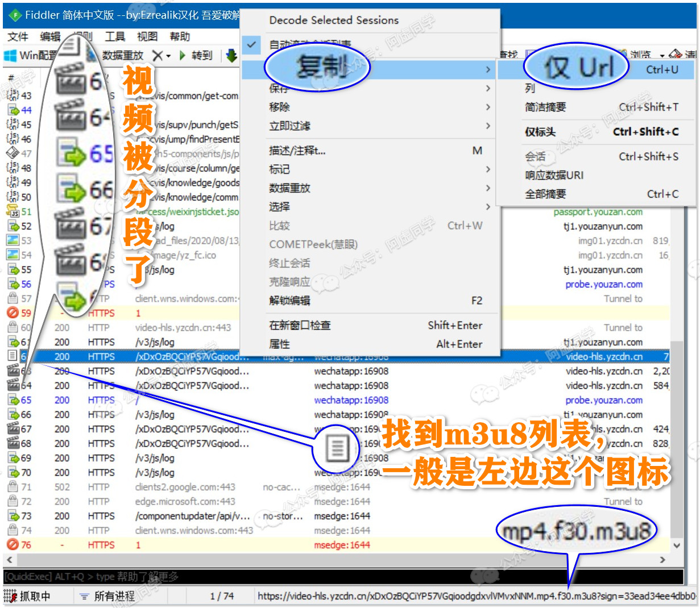The height and width of the screenshot is (608, 700).
Task: Open the 帮助 menu
Action: pos(180,36)
